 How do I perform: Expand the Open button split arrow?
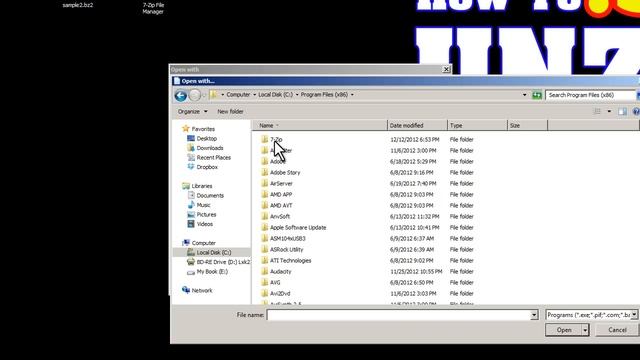point(585,330)
